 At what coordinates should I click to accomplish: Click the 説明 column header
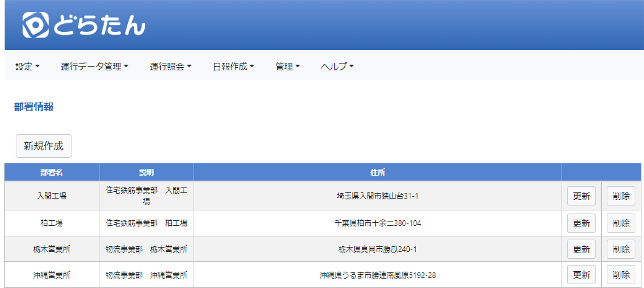146,172
